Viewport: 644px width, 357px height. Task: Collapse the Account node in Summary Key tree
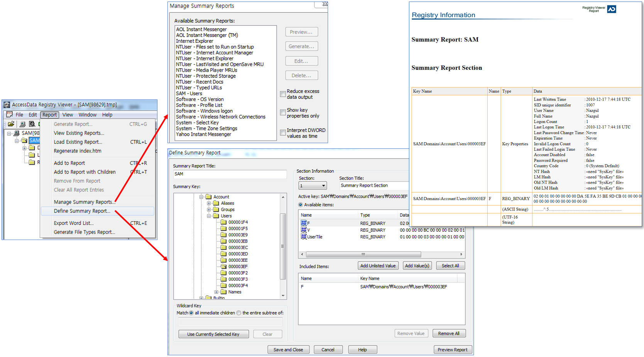click(x=201, y=197)
